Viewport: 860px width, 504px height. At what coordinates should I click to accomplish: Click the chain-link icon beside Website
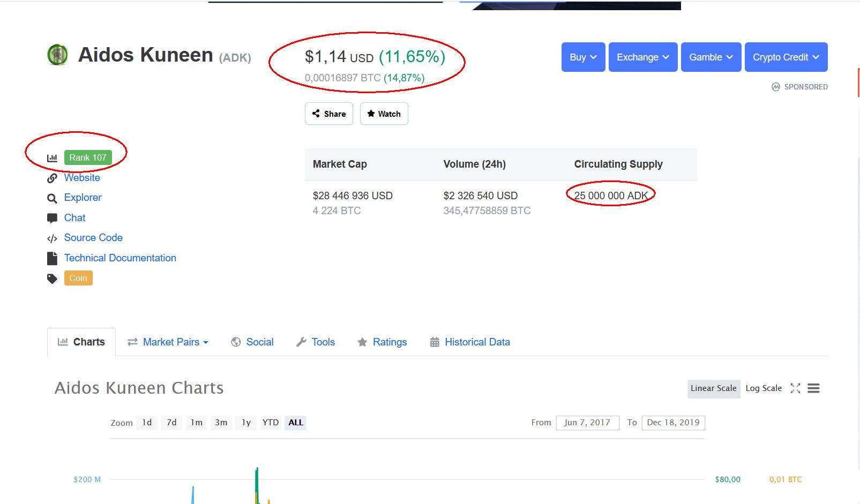[52, 178]
